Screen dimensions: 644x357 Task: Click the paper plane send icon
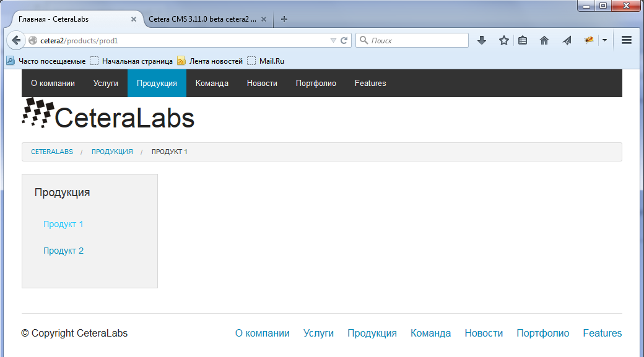(567, 40)
